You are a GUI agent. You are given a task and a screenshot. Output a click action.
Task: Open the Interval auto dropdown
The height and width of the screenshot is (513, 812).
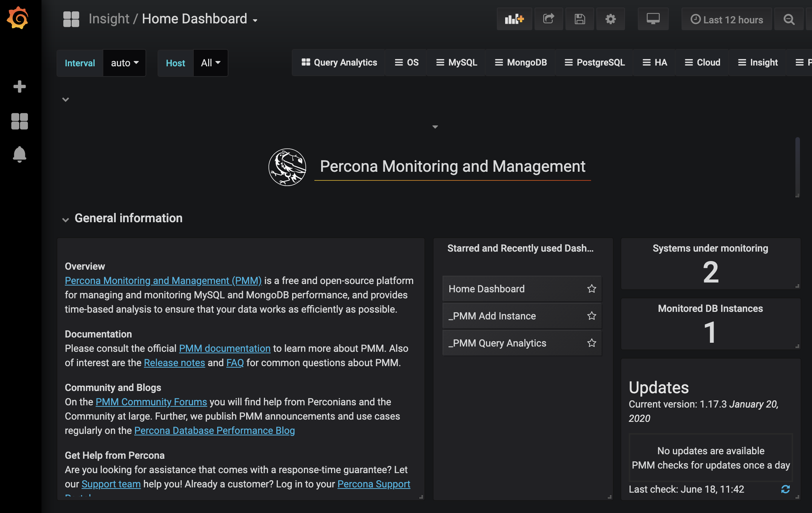click(124, 63)
